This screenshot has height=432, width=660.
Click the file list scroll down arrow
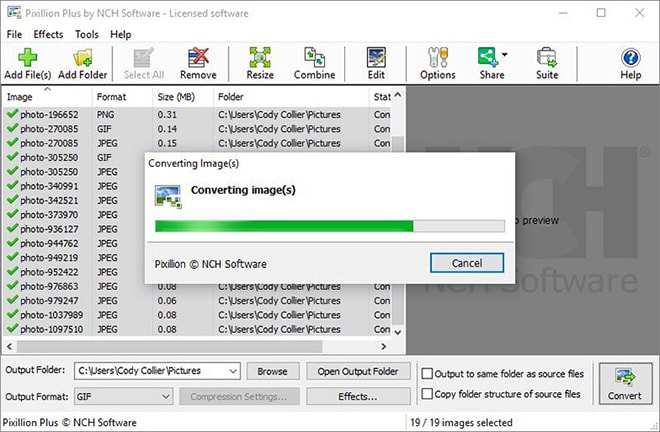[398, 332]
